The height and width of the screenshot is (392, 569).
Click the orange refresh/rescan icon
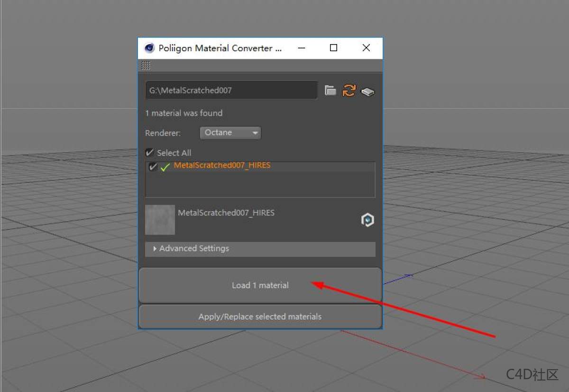[x=349, y=90]
